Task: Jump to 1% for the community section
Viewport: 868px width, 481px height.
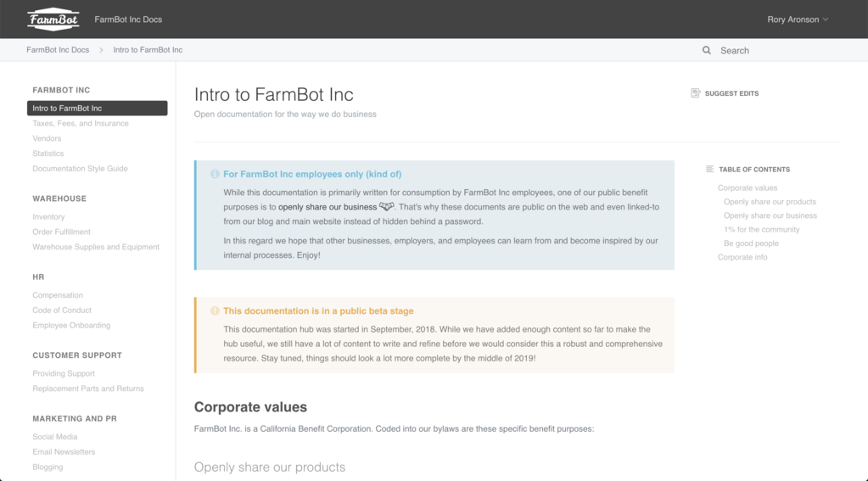Action: coord(761,230)
